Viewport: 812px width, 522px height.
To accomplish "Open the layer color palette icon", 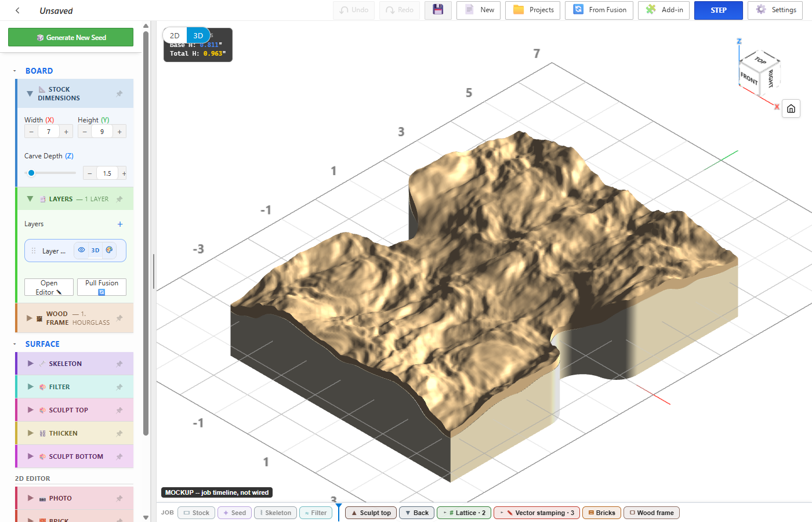I will pyautogui.click(x=109, y=250).
